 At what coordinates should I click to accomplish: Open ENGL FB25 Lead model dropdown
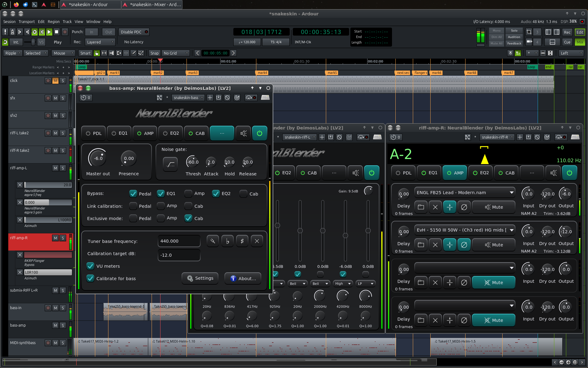[x=465, y=193]
